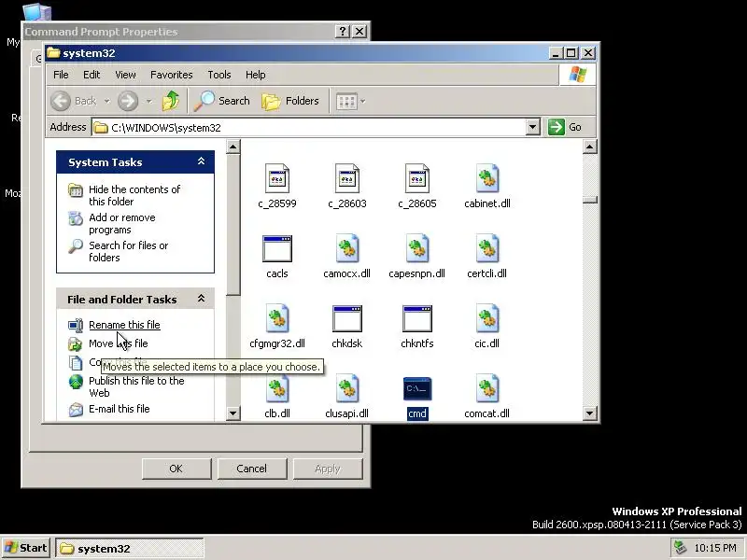Select the camocx.dll file icon

coord(347,248)
